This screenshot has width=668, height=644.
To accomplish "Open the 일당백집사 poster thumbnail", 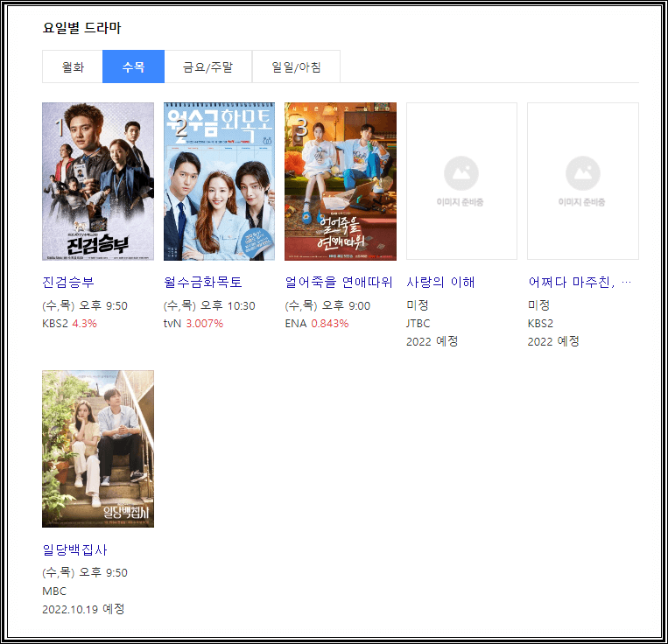I will (98, 449).
